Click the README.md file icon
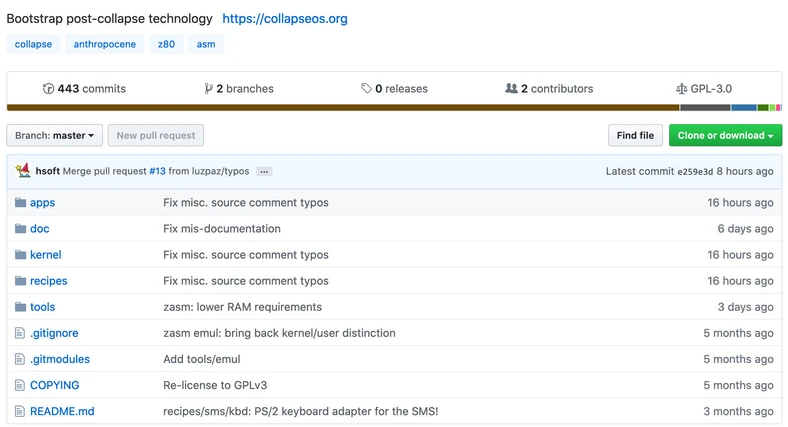The height and width of the screenshot is (427, 788). coord(20,411)
